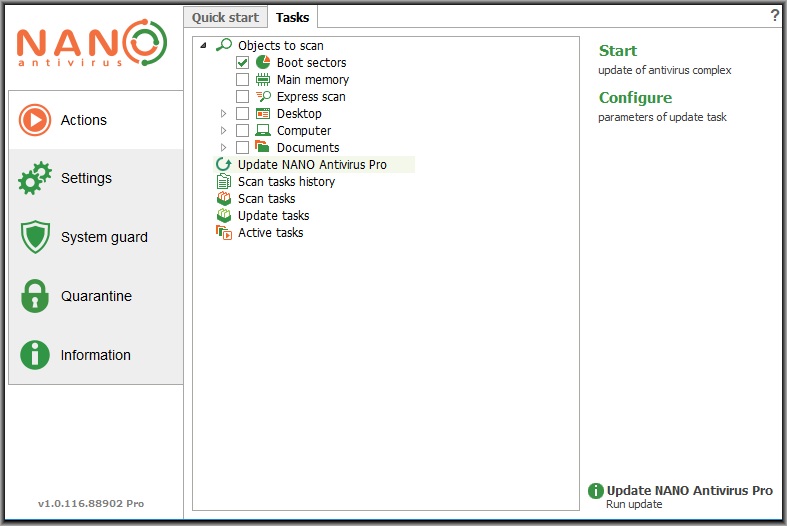Click the Start update link

617,51
